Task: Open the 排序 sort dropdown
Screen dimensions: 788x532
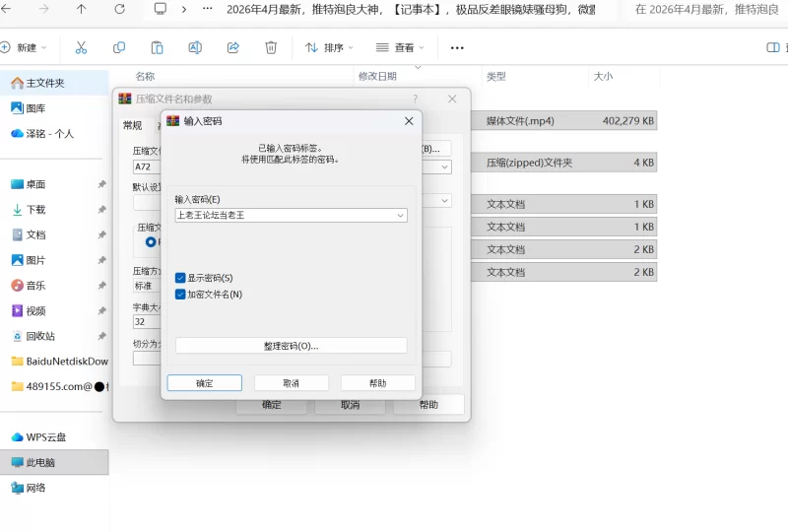Action: click(x=329, y=47)
